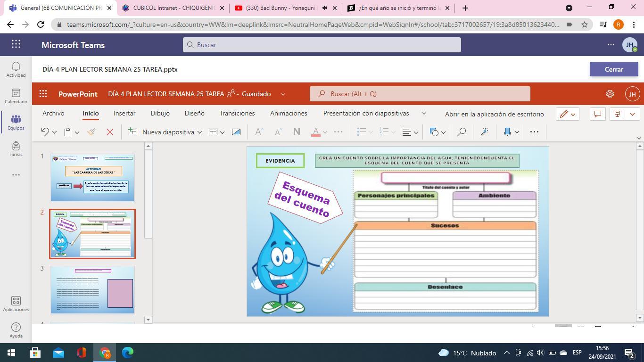Open Microsoft Edge on taskbar

tap(128, 353)
